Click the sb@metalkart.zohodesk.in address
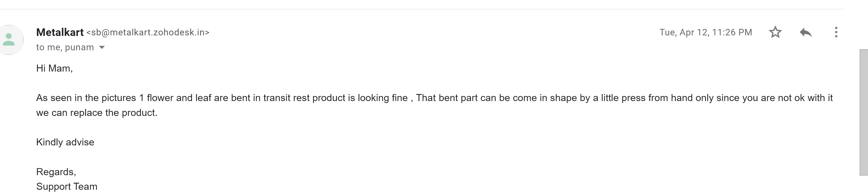This screenshot has height=192, width=868. click(148, 32)
